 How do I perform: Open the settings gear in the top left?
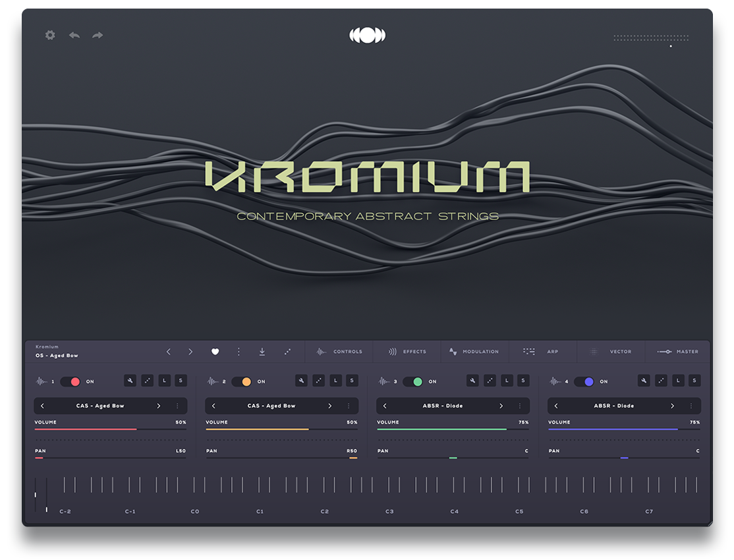click(x=49, y=35)
